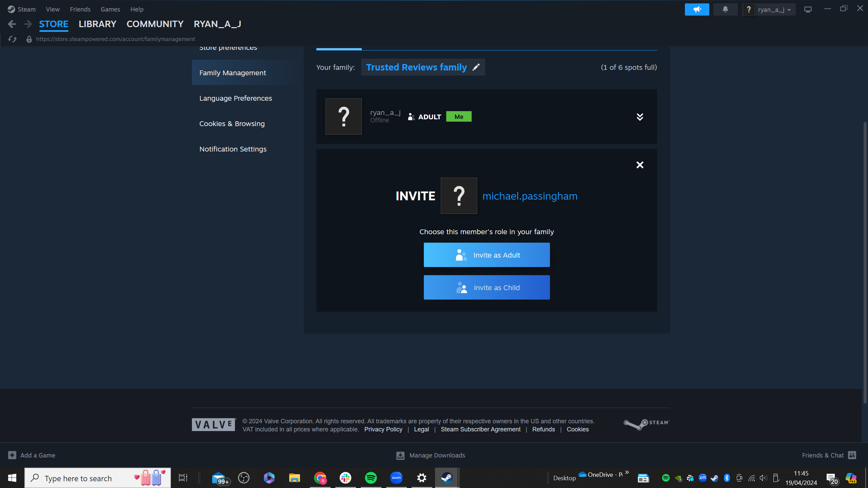This screenshot has width=868, height=488.
Task: Click the Invite as Child button
Action: point(487,287)
